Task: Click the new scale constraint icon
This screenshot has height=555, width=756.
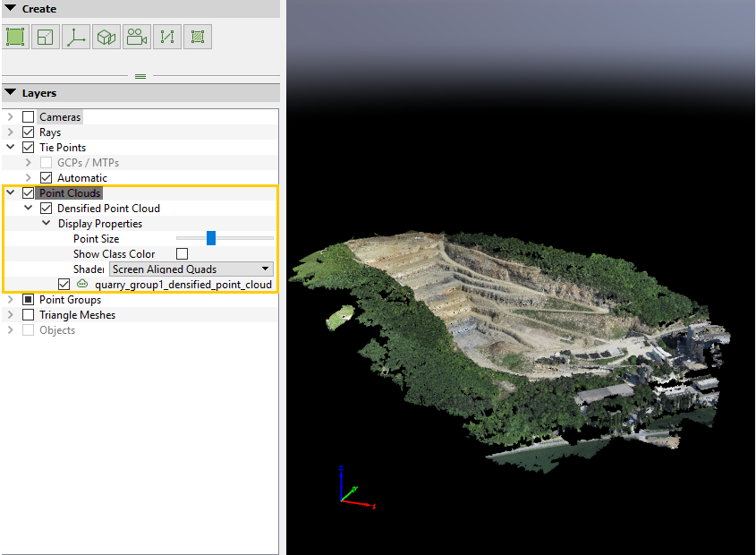Action: [45, 36]
